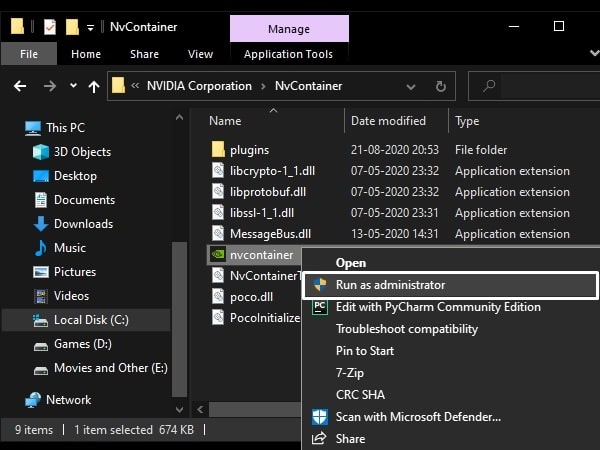Sort by the Type column header
The height and width of the screenshot is (450, 600).
467,121
